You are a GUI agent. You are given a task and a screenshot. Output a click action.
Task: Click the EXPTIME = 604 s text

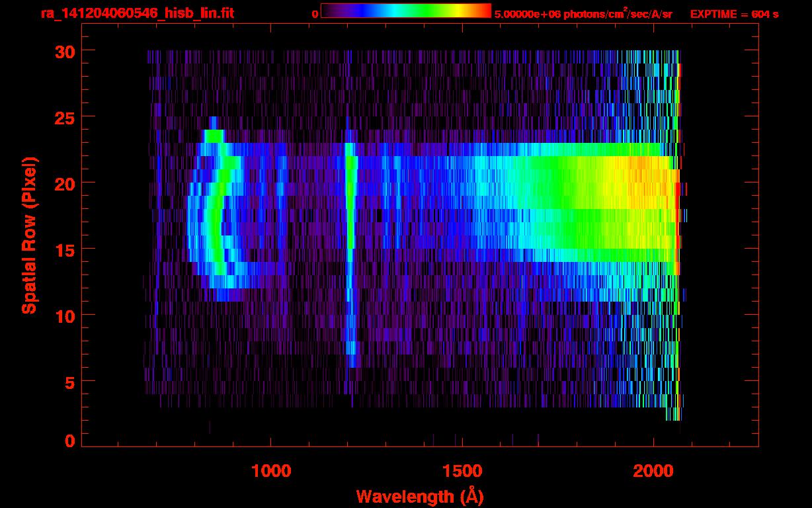[734, 15]
